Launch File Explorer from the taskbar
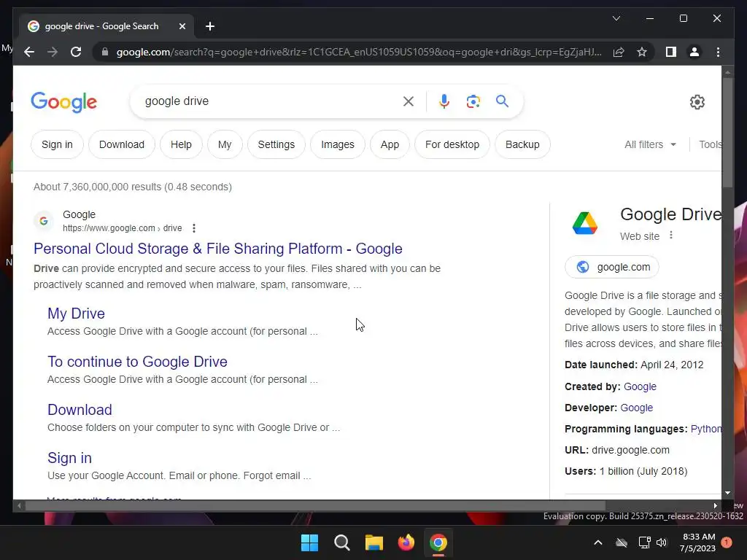747x560 pixels. pyautogui.click(x=374, y=542)
